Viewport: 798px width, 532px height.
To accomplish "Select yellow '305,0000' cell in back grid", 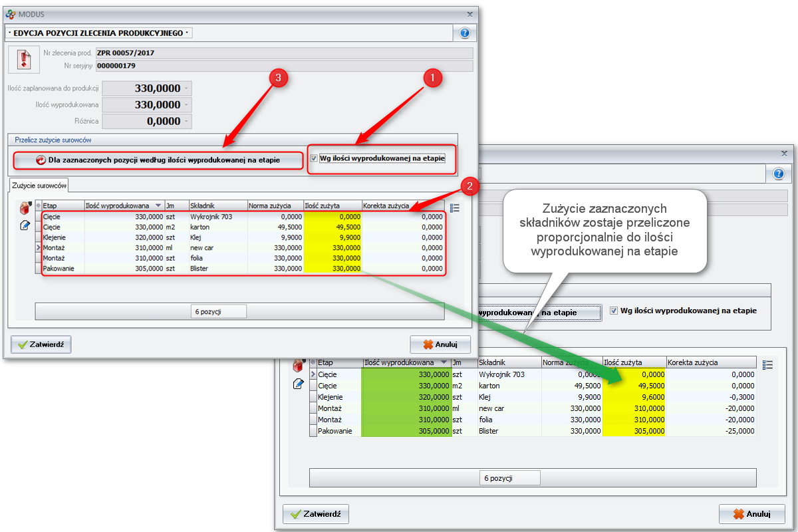I will tap(634, 431).
